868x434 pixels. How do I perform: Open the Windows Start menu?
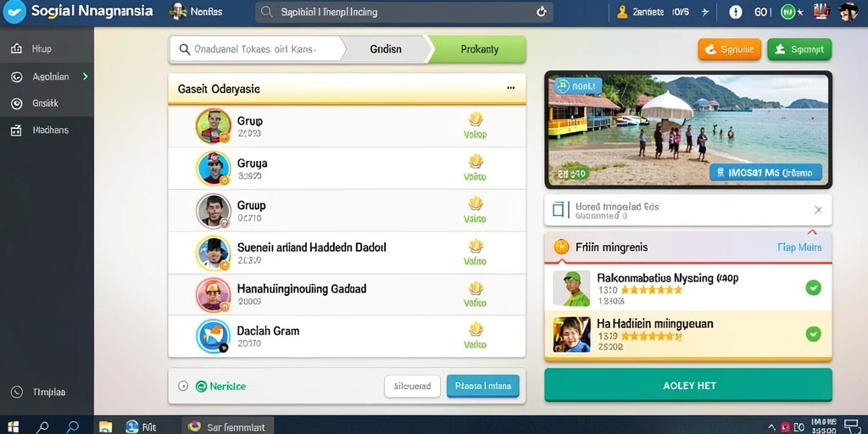click(x=14, y=427)
